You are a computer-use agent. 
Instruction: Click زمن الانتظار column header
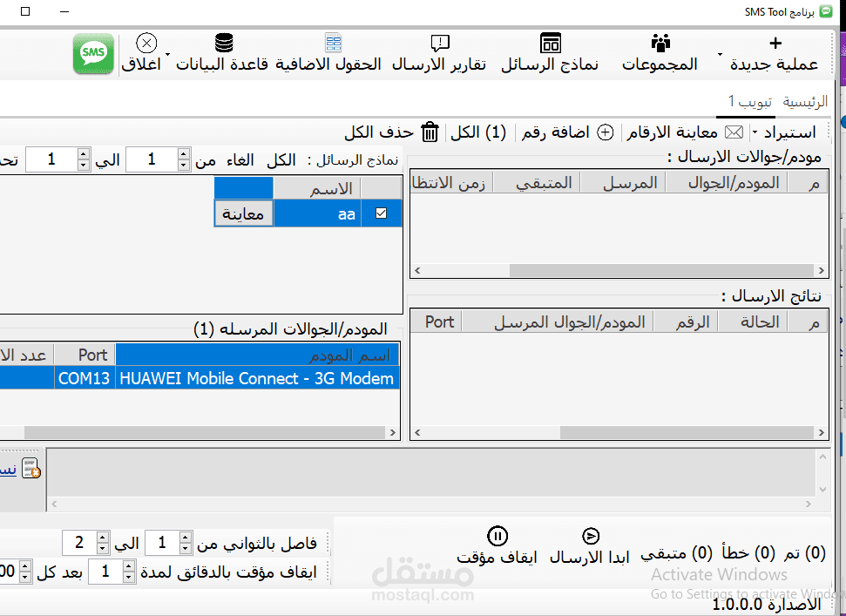click(452, 183)
